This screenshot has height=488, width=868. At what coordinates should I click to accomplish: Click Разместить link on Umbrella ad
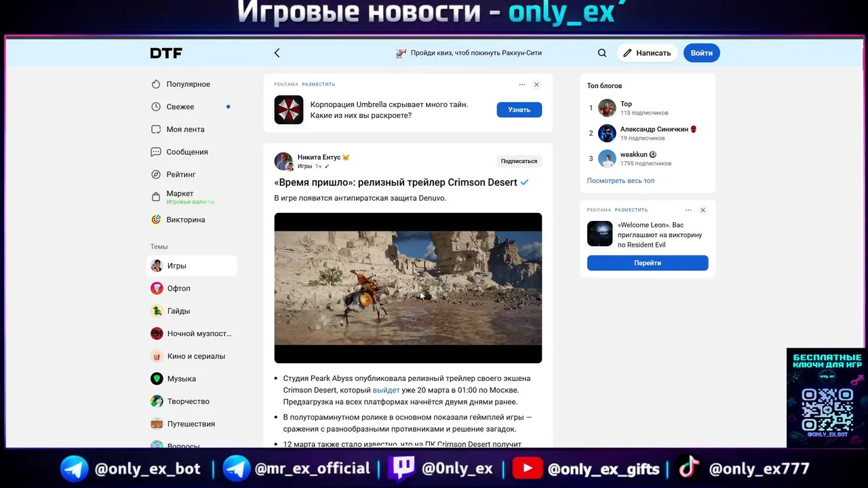pyautogui.click(x=319, y=85)
